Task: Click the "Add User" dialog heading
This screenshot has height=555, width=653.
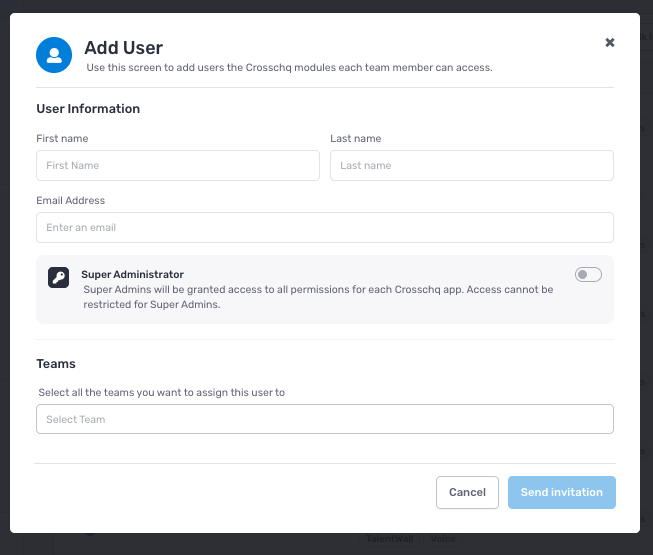Action: click(x=123, y=48)
